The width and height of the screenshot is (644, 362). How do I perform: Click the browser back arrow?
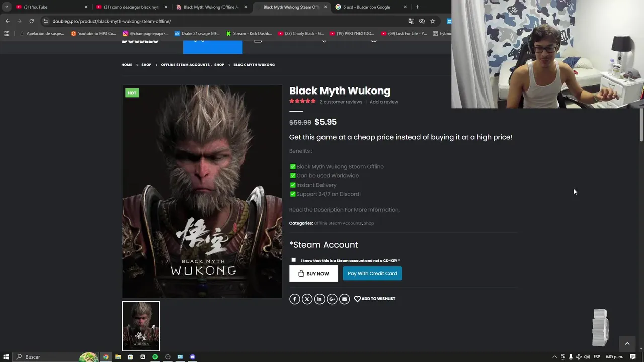tap(7, 21)
